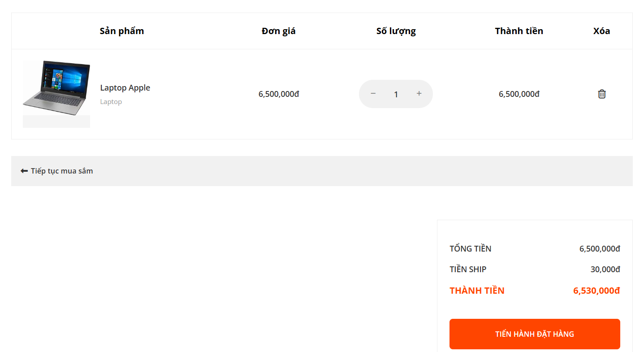Click the line total in the product row
The width and height of the screenshot is (644, 352).
pos(519,94)
